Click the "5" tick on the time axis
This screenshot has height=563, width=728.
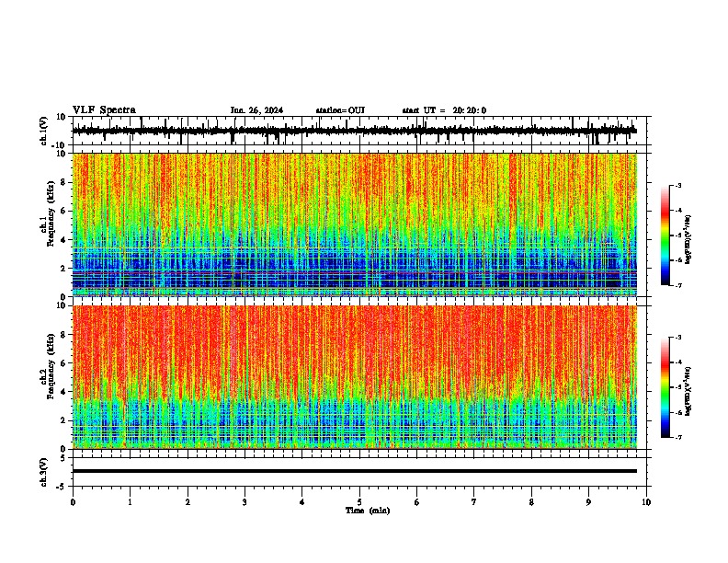point(359,502)
